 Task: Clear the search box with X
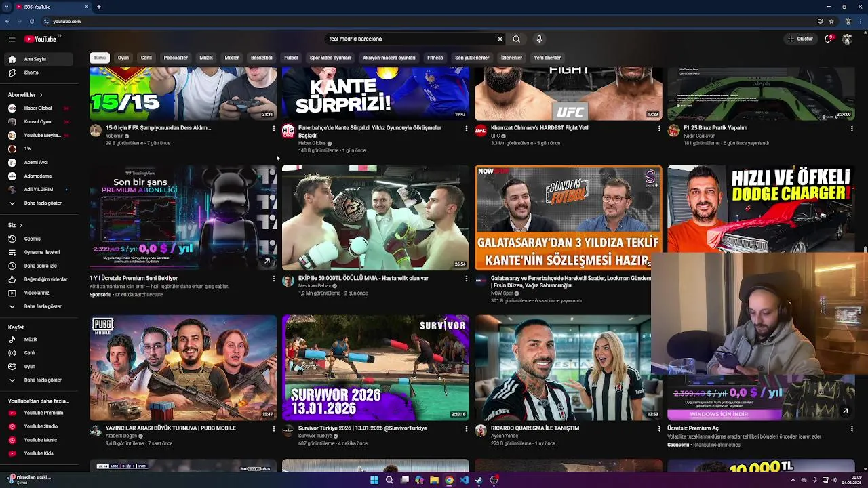500,39
